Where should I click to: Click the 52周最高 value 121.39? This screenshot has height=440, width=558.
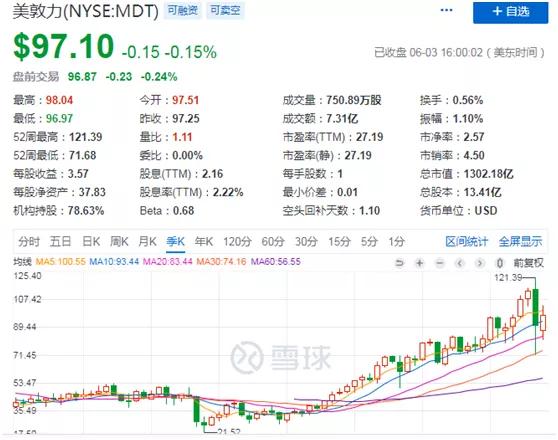tap(85, 137)
